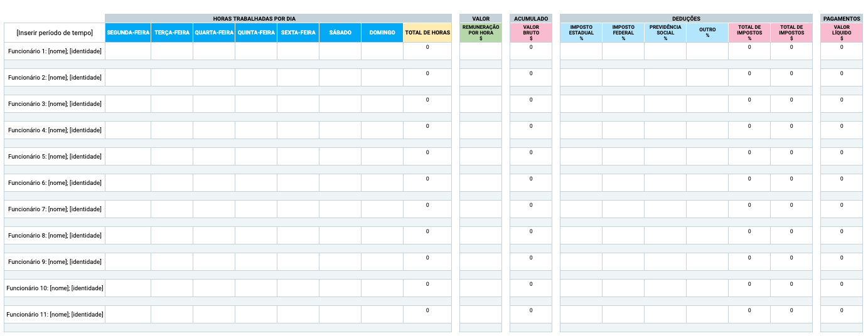
Task: Select the QUARTA-FEIRA column header
Action: (214, 33)
